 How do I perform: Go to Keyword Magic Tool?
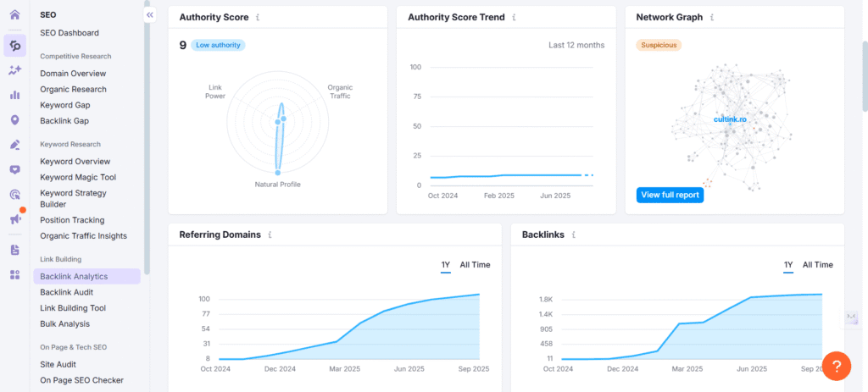(x=78, y=177)
